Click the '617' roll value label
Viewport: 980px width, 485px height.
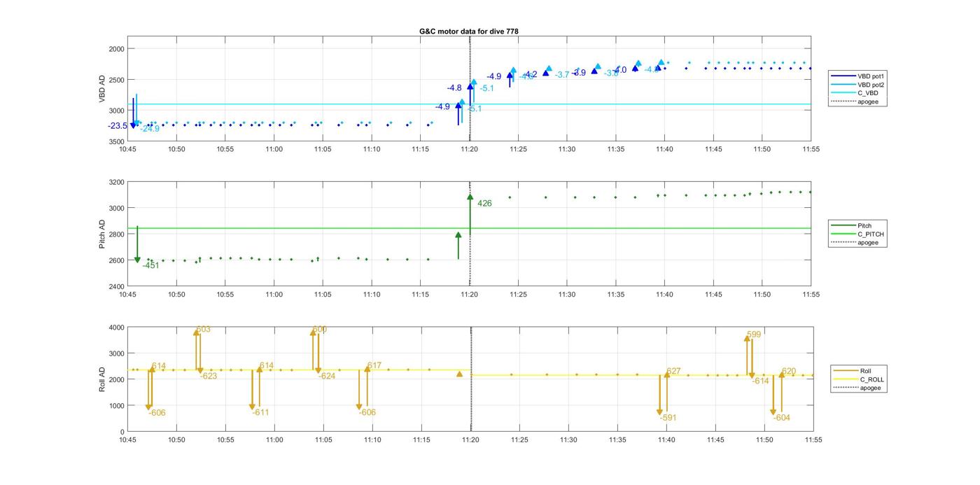(x=374, y=366)
